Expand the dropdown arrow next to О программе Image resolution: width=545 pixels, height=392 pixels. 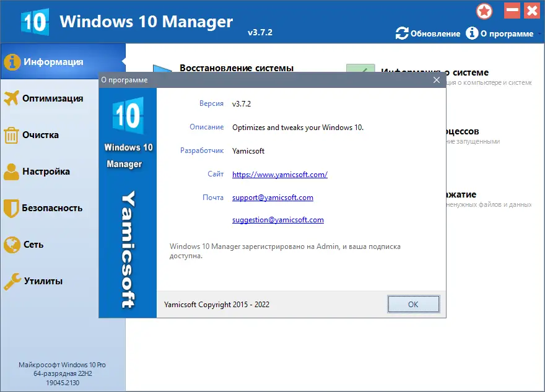click(x=539, y=33)
